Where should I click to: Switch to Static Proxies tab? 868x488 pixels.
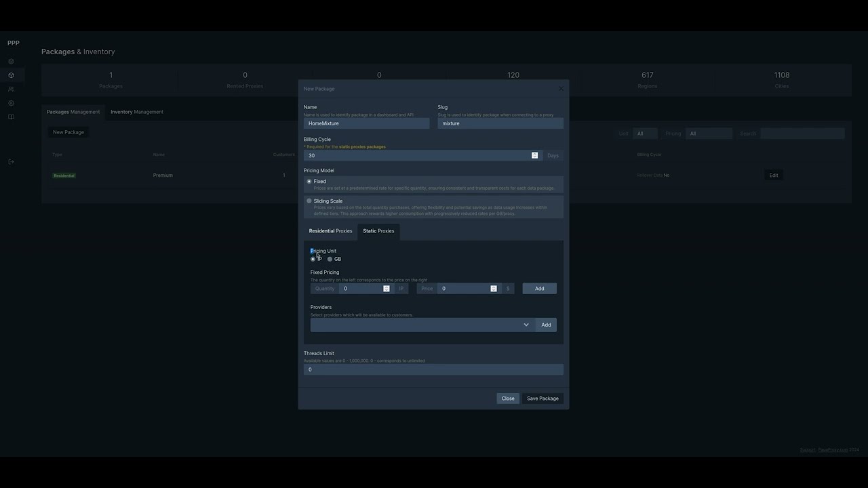378,231
